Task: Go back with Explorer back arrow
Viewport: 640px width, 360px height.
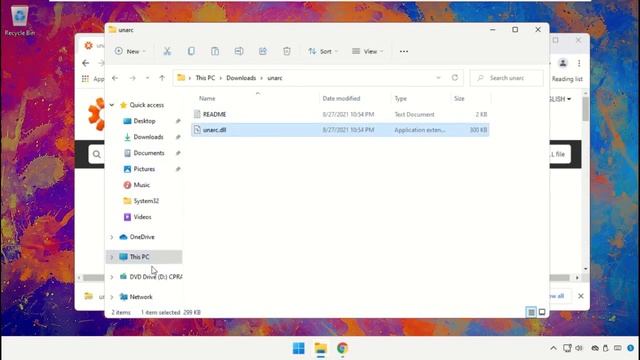Action: 115,78
